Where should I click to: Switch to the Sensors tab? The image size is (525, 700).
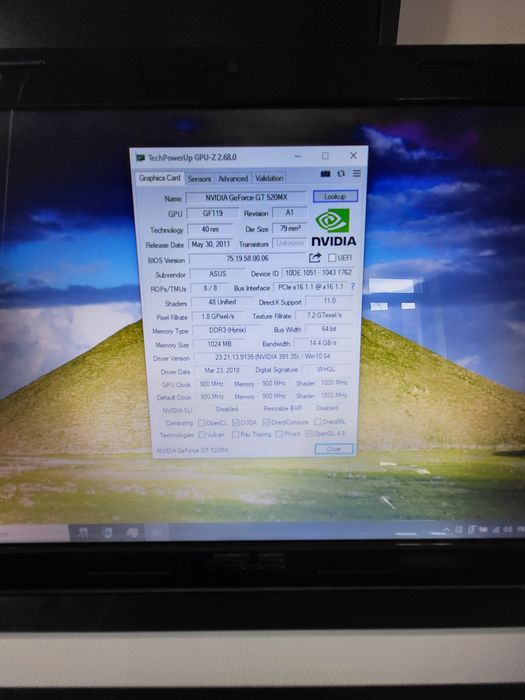[x=199, y=179]
